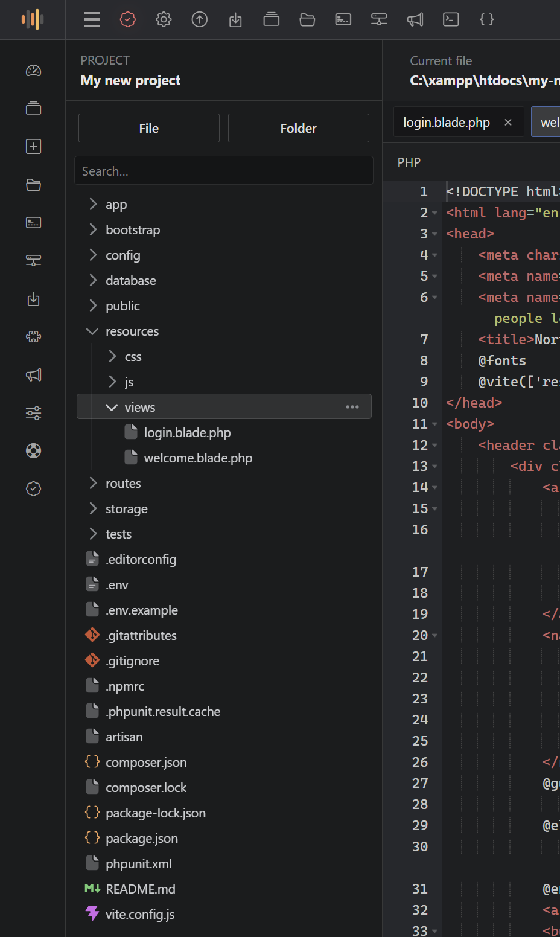Fold code at line 20
Image resolution: width=560 pixels, height=937 pixels.
(x=435, y=636)
